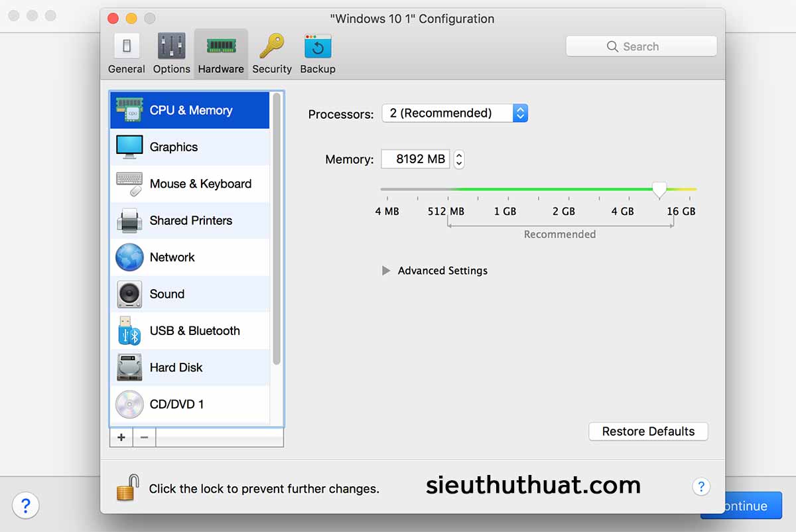Open the Backup icon
The height and width of the screenshot is (532, 796).
(318, 46)
